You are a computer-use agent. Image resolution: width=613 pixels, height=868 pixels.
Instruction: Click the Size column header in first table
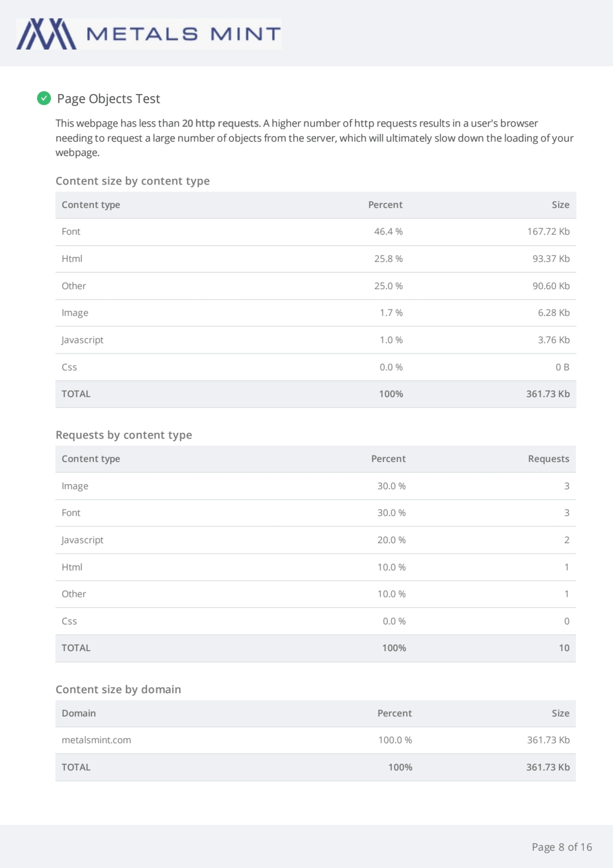(x=560, y=205)
